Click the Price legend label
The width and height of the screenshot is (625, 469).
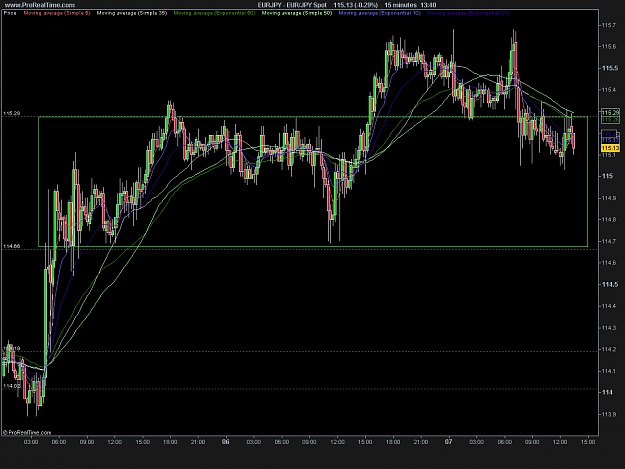(x=10, y=13)
